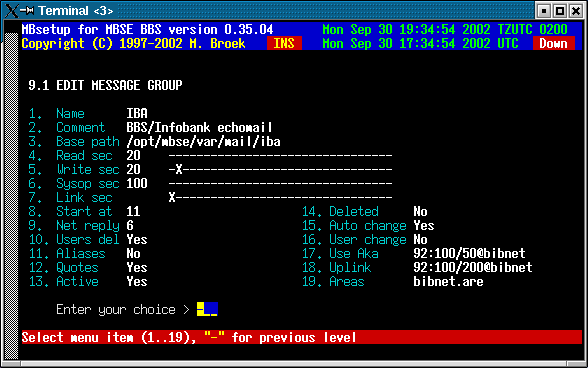Click the Read sec flags dashes line
This screenshot has height=368, width=588.
[x=280, y=156]
